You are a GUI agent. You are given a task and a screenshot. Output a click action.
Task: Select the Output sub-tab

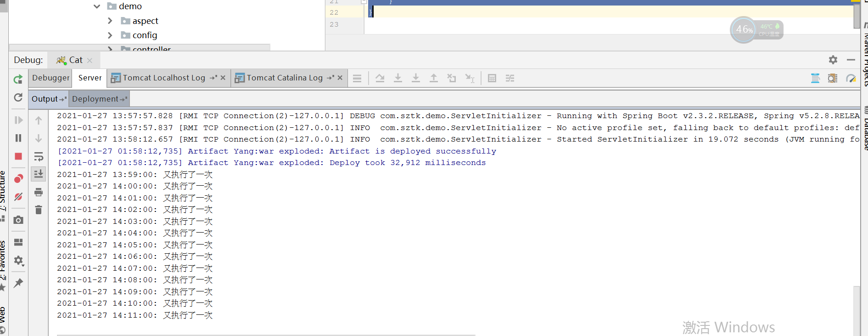(49, 99)
